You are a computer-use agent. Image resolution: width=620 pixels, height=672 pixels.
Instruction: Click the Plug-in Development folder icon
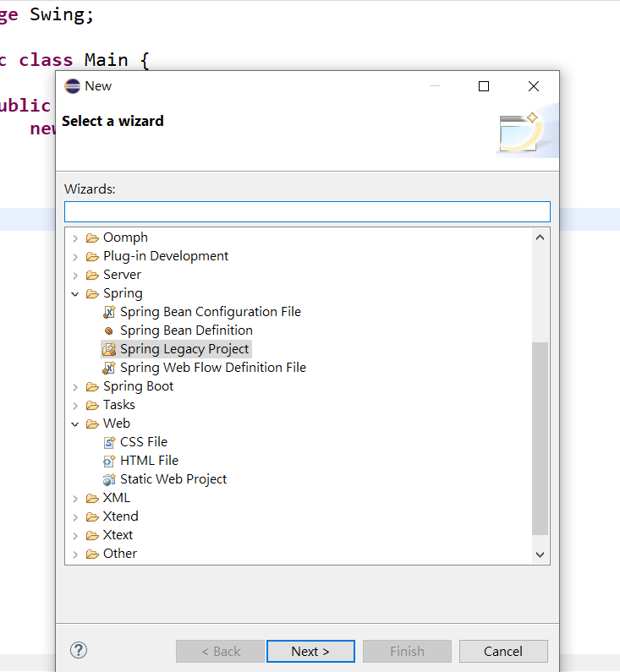[x=92, y=256]
